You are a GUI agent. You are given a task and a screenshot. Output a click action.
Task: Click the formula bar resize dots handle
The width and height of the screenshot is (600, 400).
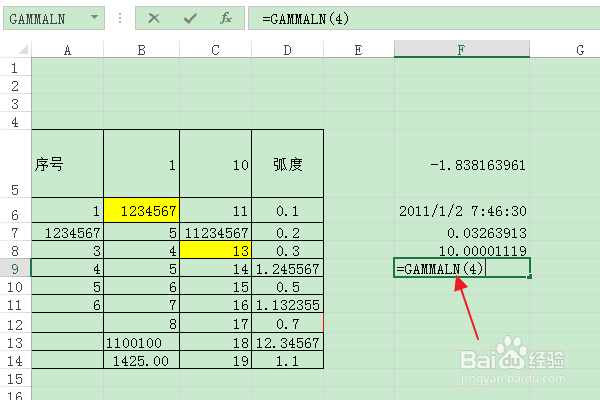[120, 18]
